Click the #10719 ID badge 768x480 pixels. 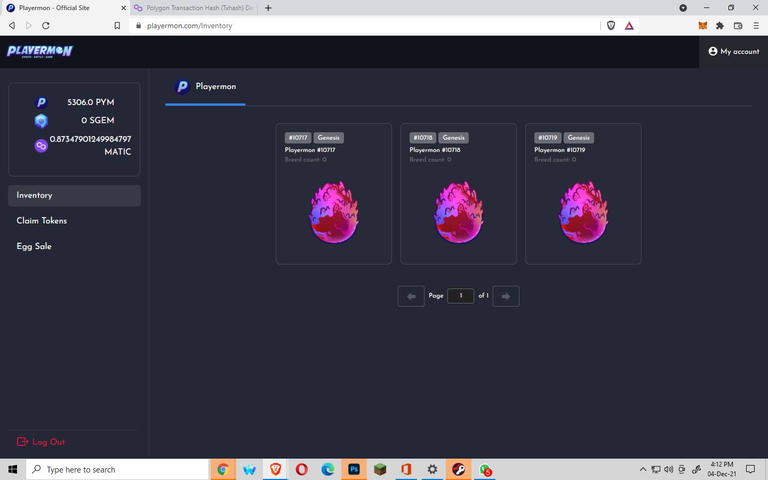click(548, 138)
